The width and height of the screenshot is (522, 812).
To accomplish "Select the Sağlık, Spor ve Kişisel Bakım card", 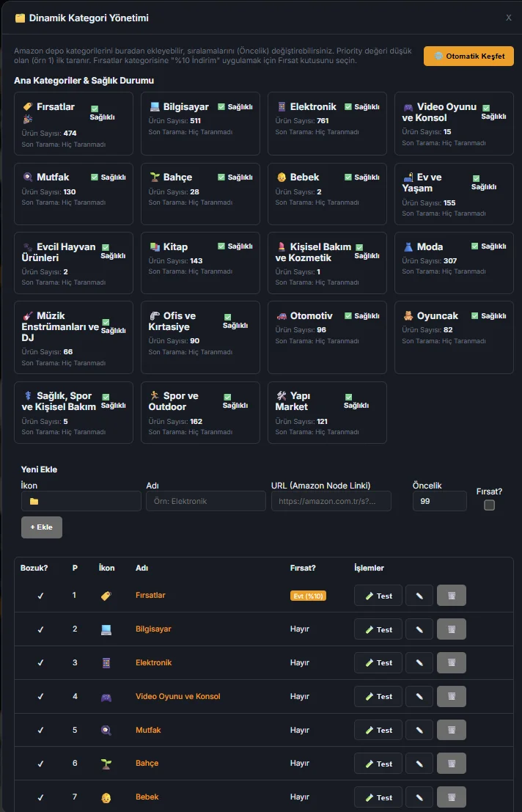I will coord(73,413).
